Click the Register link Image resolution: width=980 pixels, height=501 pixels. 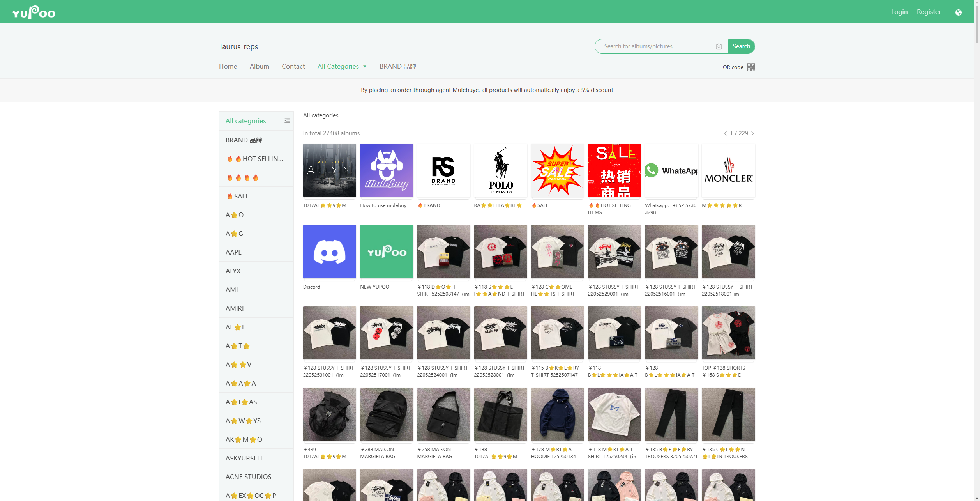click(929, 12)
